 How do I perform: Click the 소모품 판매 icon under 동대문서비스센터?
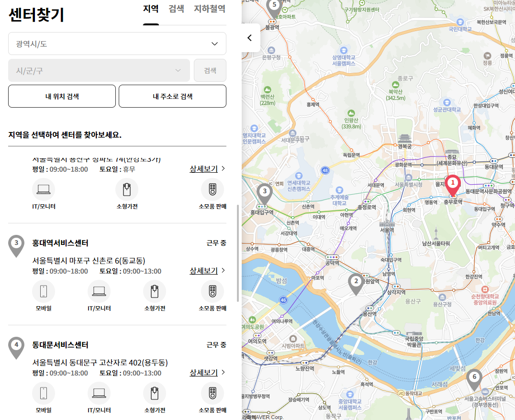point(212,392)
